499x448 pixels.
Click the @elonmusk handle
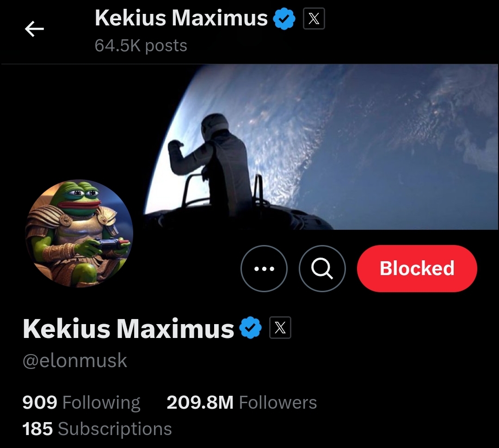[x=75, y=361]
